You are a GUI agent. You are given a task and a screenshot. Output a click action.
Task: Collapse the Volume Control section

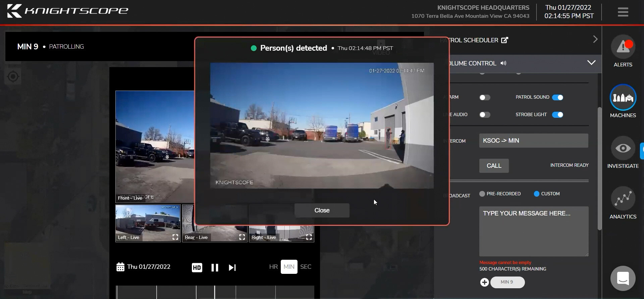[591, 63]
